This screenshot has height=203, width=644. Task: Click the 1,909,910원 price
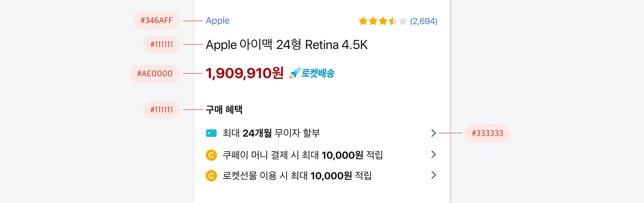[x=245, y=73]
